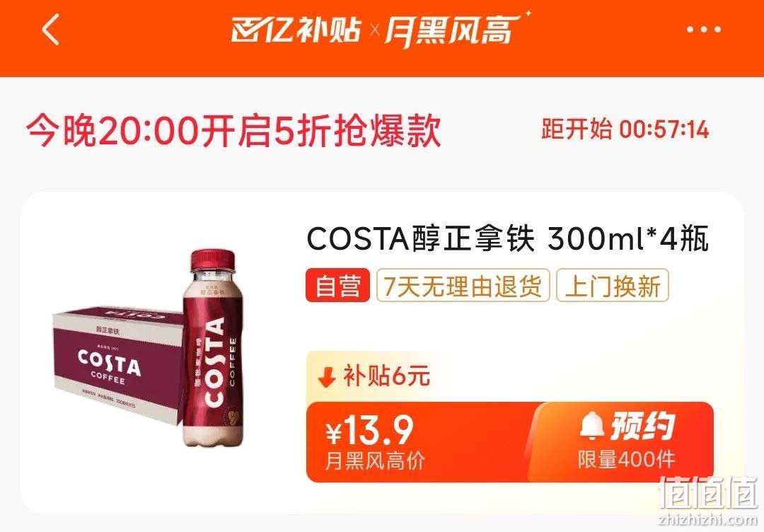Tap the 距开始 countdown timer

pyautogui.click(x=625, y=129)
